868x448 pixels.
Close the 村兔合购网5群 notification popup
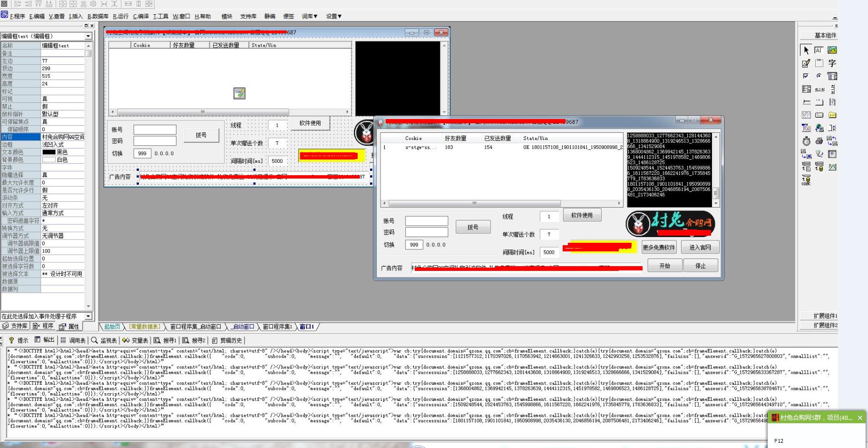[860, 418]
